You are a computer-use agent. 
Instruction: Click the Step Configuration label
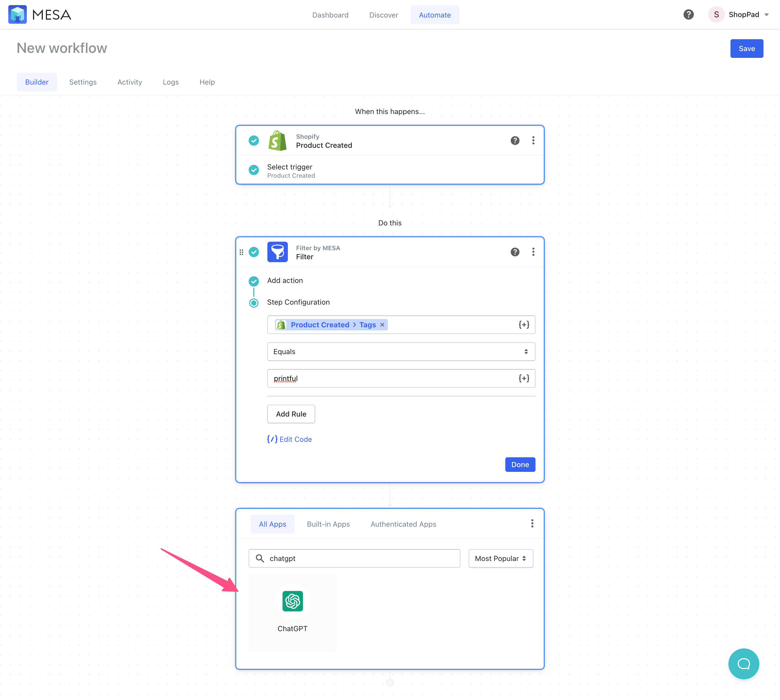[x=298, y=302]
